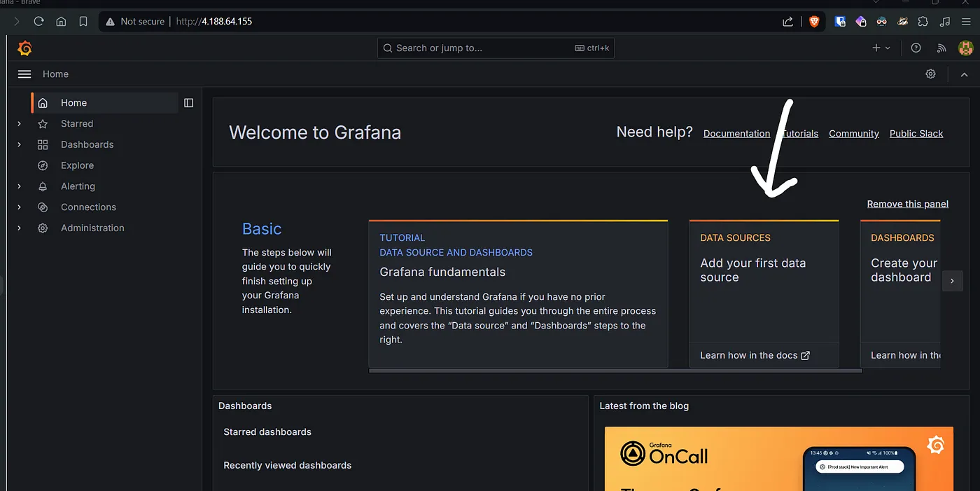Expand the Alerting section
980x491 pixels.
coord(19,186)
